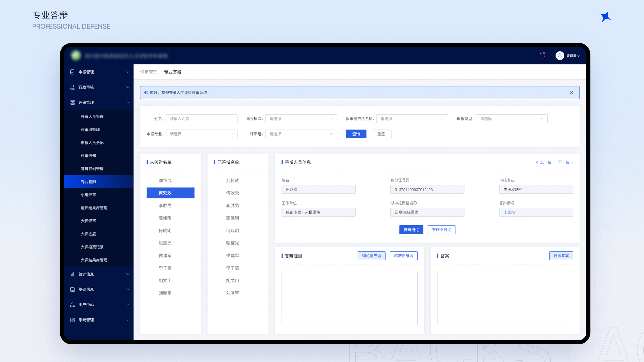Open the 评审组 select box
The height and width of the screenshot is (362, 644).
click(x=301, y=134)
